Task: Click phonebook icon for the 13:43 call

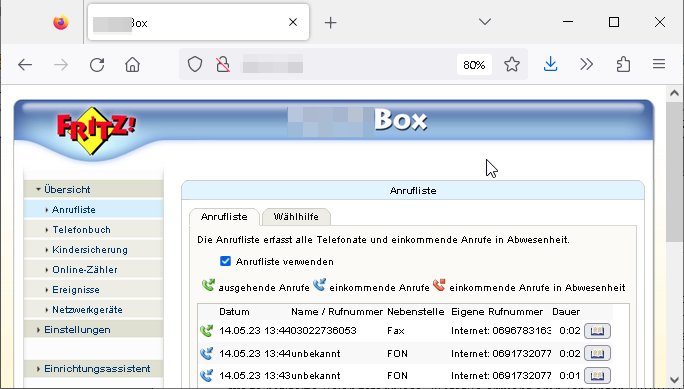Action: [x=597, y=375]
